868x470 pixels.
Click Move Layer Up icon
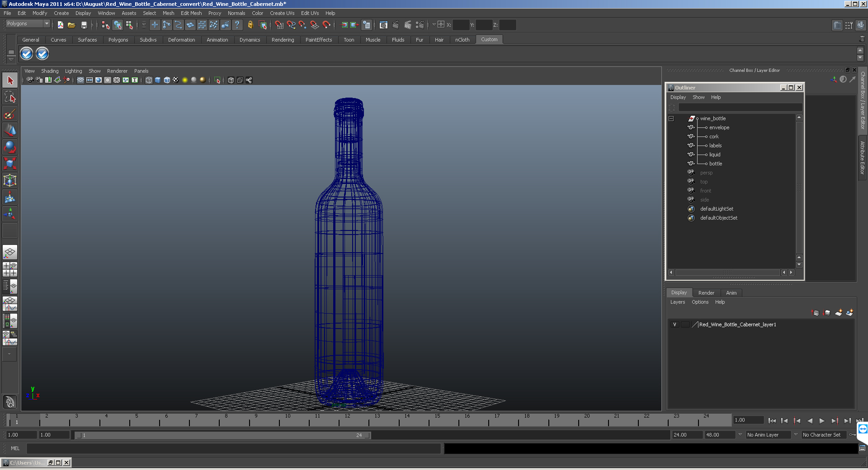click(816, 313)
